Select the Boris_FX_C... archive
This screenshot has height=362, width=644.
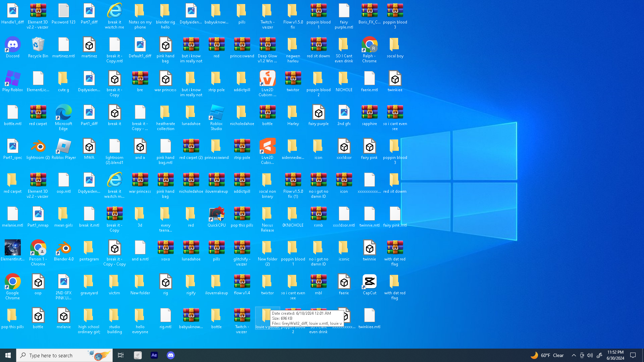[370, 14]
